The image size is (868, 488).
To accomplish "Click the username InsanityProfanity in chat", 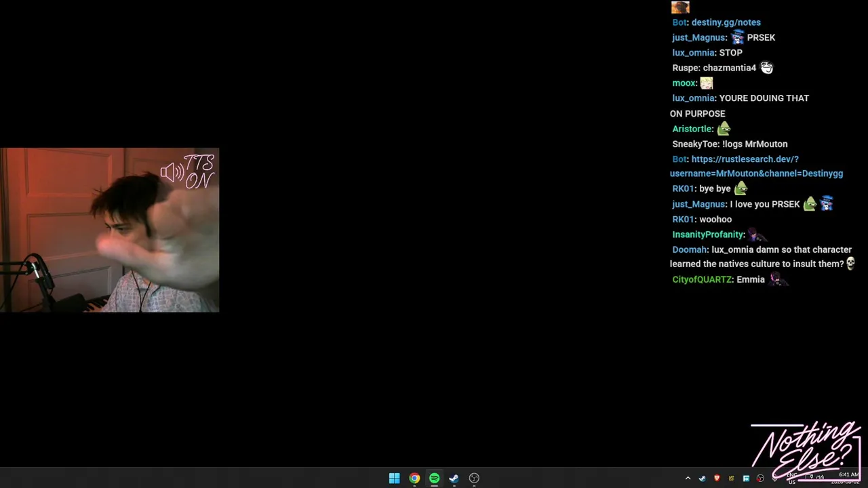I will [708, 235].
